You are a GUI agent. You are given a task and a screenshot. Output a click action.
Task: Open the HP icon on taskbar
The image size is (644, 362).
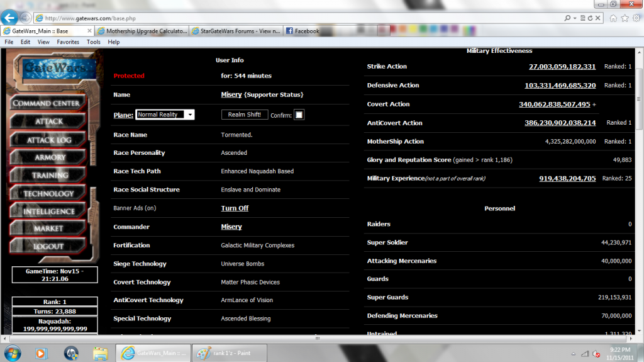[71, 353]
